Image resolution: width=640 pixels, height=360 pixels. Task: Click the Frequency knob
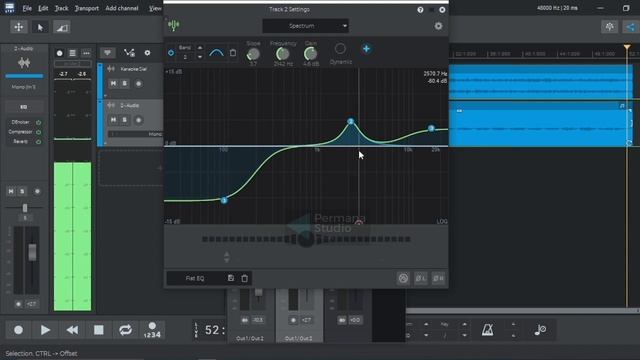click(282, 54)
